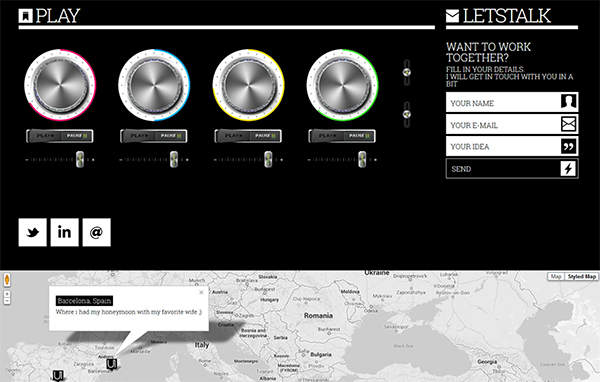The image size is (600, 382).
Task: Click the envelope icon beside LETSTALK
Action: 452,16
